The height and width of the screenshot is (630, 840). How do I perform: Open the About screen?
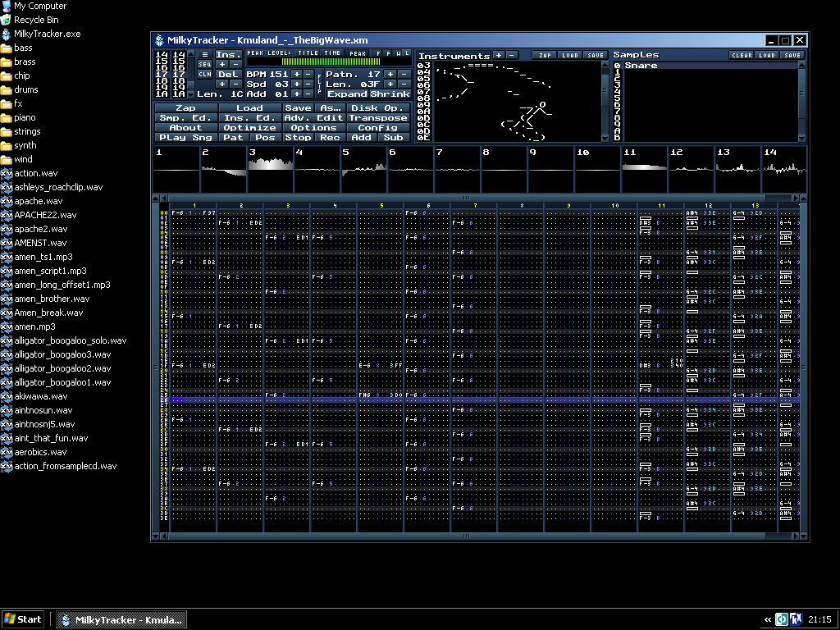pyautogui.click(x=186, y=127)
